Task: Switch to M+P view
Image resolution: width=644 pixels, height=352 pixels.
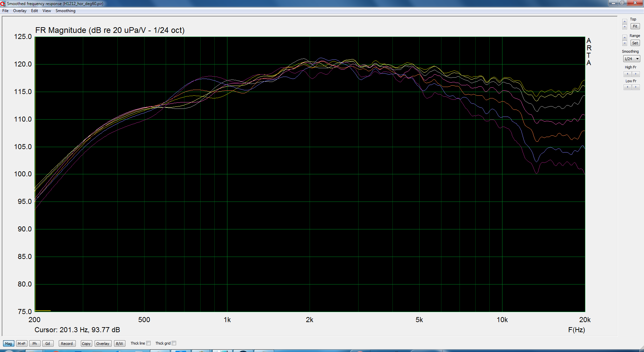Action: click(21, 344)
